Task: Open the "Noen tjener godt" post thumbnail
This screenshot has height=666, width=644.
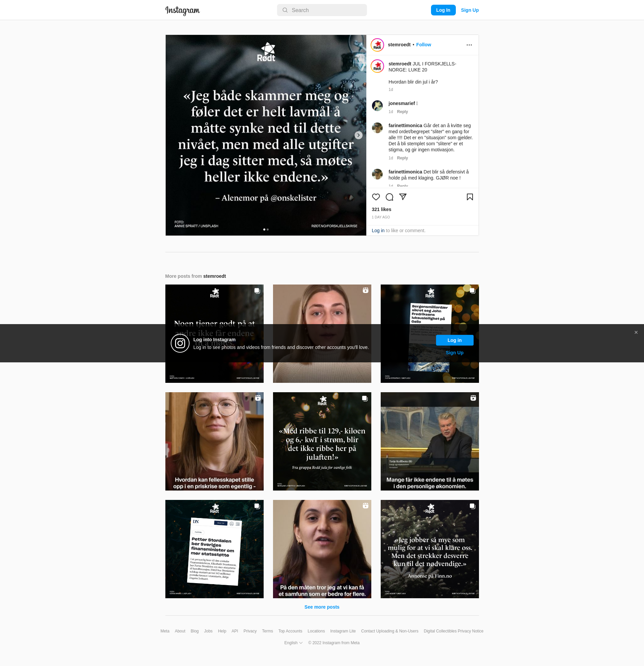Action: pos(214,334)
